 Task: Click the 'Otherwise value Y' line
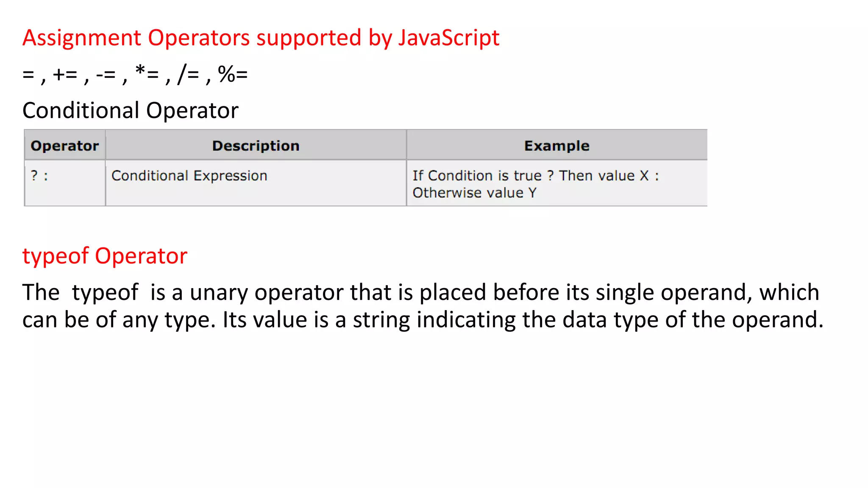[x=474, y=193]
